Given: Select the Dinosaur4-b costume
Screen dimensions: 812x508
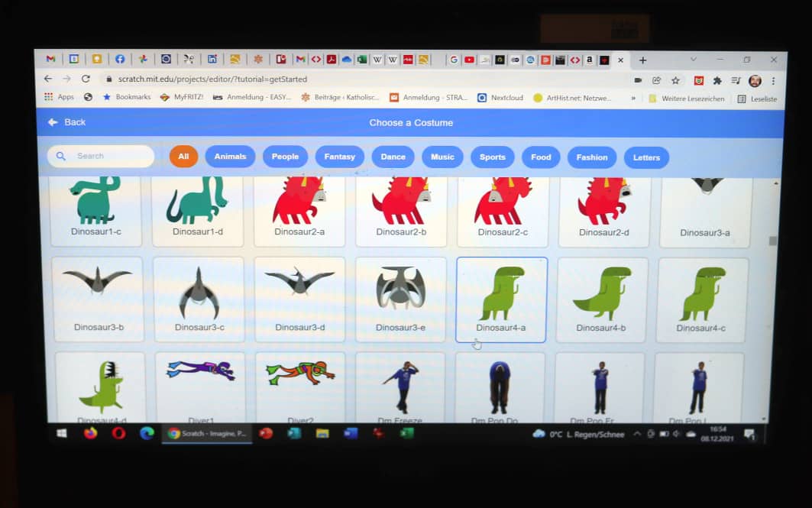Looking at the screenshot, I should 601,299.
